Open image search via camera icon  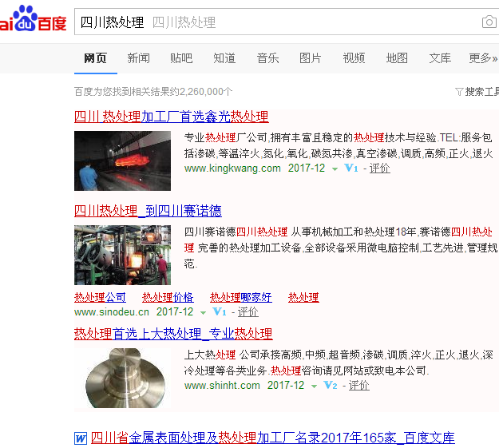(489, 22)
